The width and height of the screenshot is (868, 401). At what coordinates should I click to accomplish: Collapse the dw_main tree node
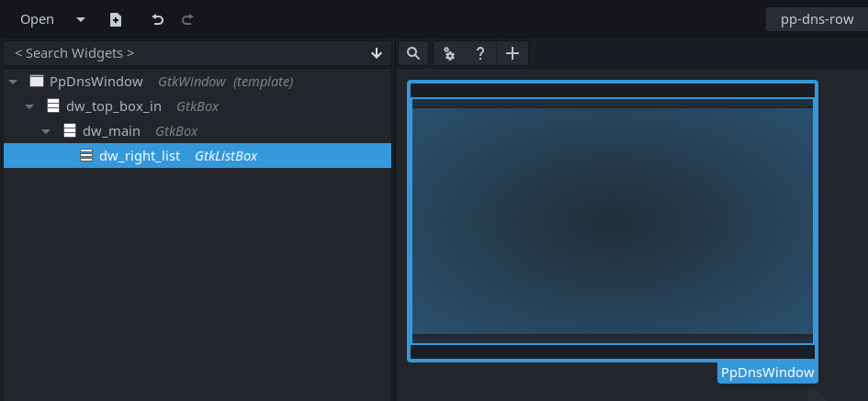click(47, 131)
